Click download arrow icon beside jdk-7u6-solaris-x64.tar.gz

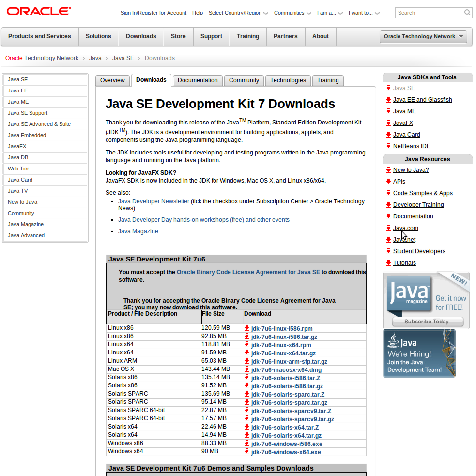[x=246, y=435]
